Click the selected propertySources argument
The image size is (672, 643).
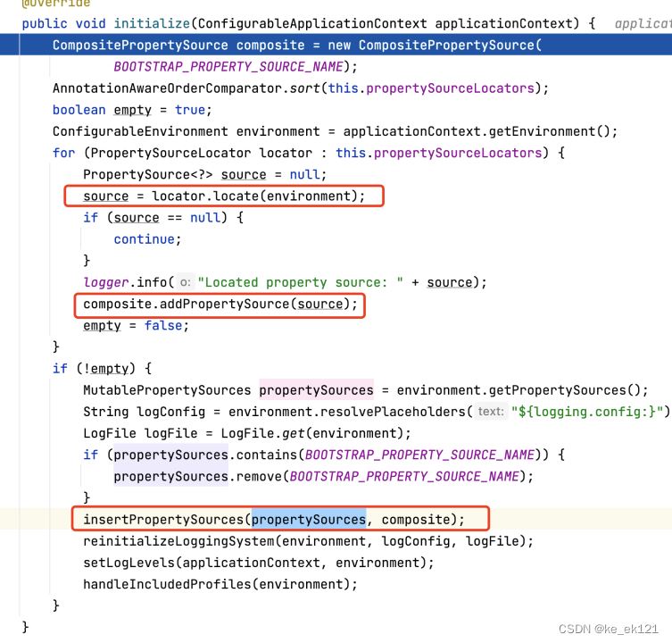(x=309, y=520)
